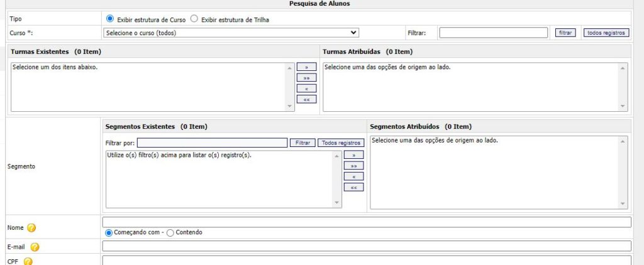The image size is (644, 265).
Task: Choose the Contendo name search option
Action: click(x=170, y=232)
